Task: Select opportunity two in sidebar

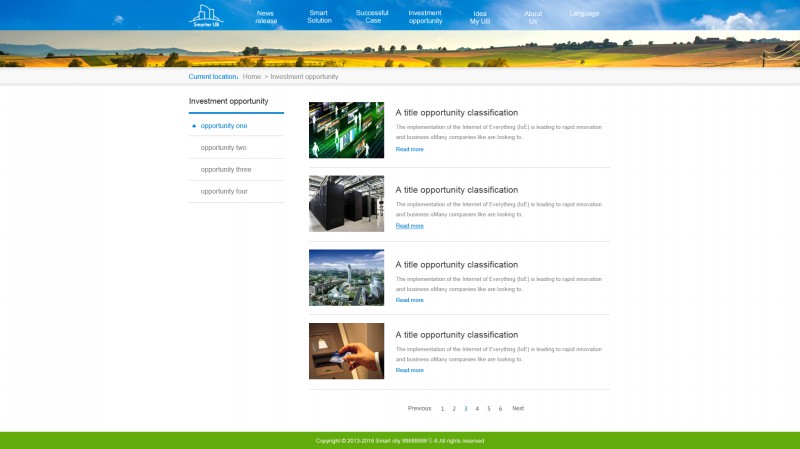Action: coord(223,148)
